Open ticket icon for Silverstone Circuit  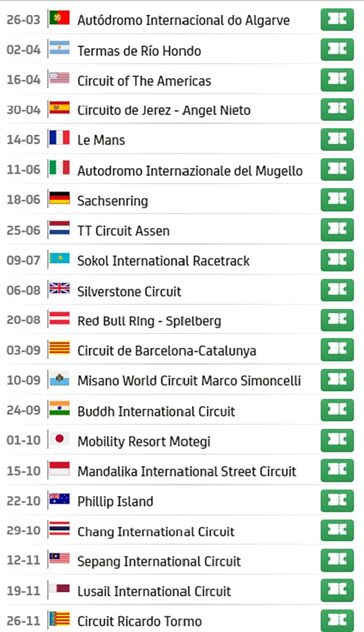[x=337, y=290]
